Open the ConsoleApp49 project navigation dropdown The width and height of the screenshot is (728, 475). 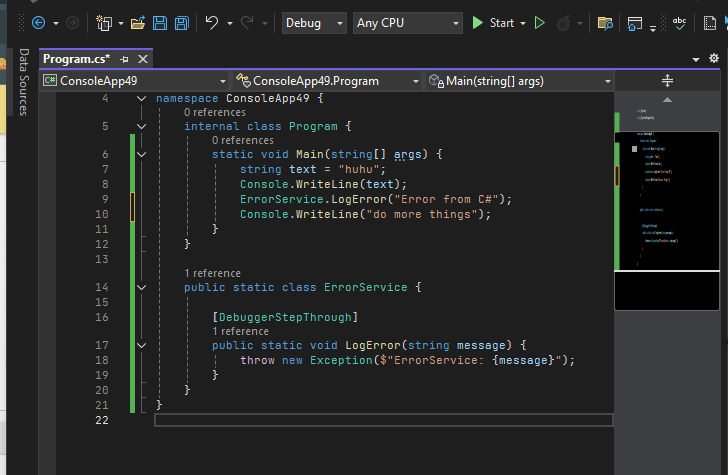[x=134, y=81]
